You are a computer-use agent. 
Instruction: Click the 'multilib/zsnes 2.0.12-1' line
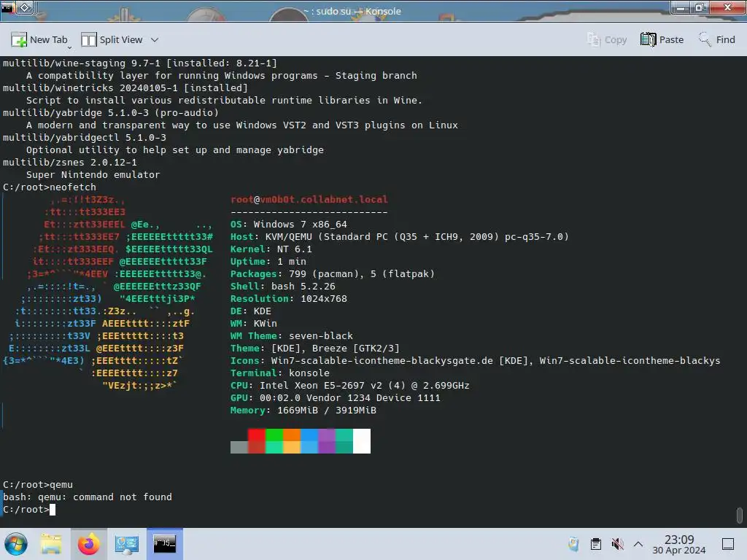coord(69,162)
